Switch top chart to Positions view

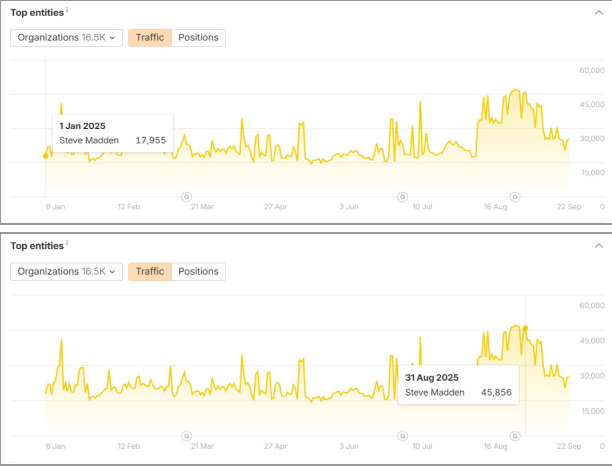198,38
